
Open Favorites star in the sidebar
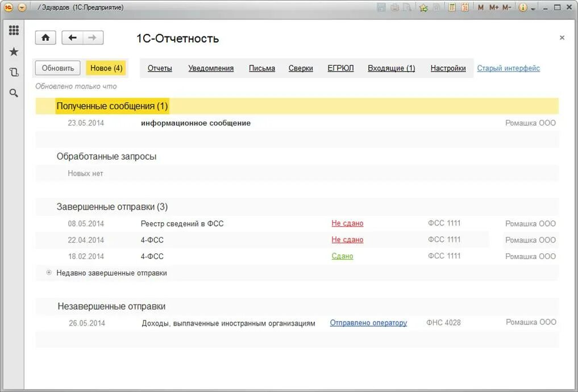point(14,52)
